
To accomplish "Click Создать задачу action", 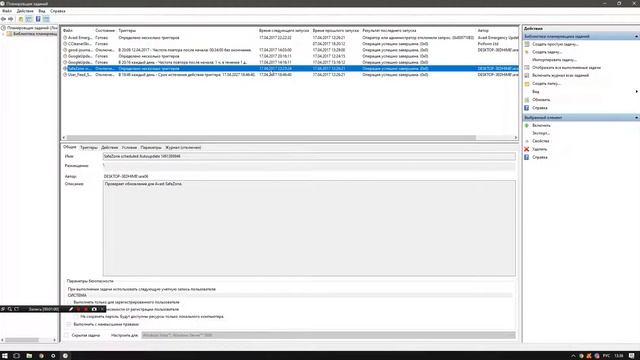I will point(547,52).
